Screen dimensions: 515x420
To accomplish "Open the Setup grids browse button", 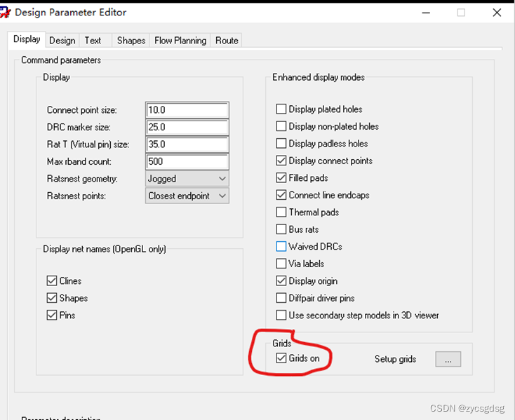I will click(x=448, y=359).
